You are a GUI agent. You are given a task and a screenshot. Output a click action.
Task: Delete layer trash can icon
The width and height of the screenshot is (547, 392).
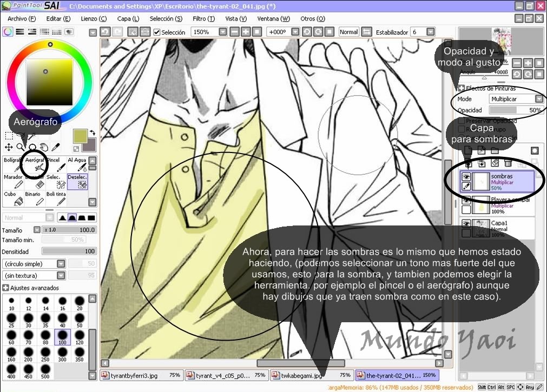pyautogui.click(x=508, y=163)
